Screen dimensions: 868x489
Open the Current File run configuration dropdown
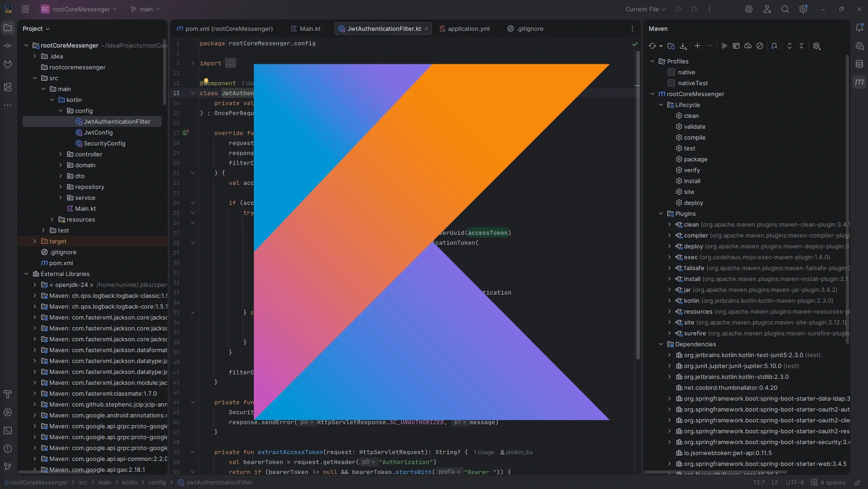(645, 9)
